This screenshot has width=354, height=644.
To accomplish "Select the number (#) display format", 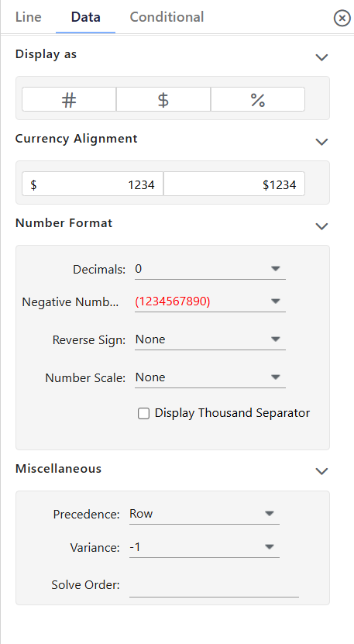I will pyautogui.click(x=69, y=99).
